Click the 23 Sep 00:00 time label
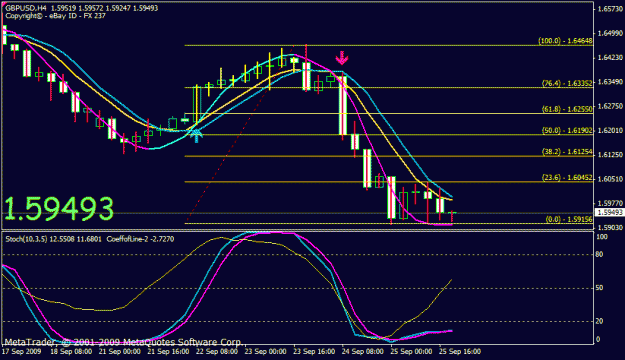625x360 pixels. coord(265,351)
